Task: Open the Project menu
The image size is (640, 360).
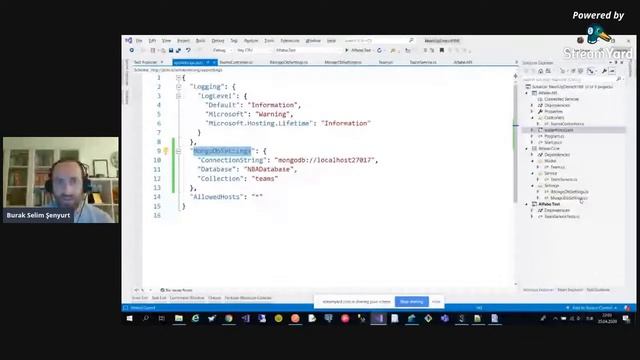Action: pos(183,41)
